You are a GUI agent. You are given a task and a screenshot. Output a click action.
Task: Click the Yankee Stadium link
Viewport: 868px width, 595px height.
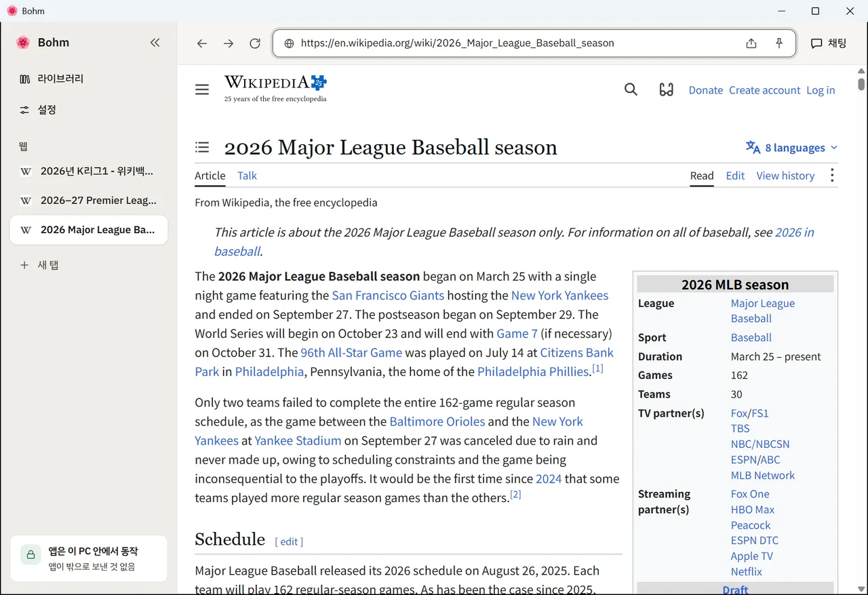pos(298,440)
